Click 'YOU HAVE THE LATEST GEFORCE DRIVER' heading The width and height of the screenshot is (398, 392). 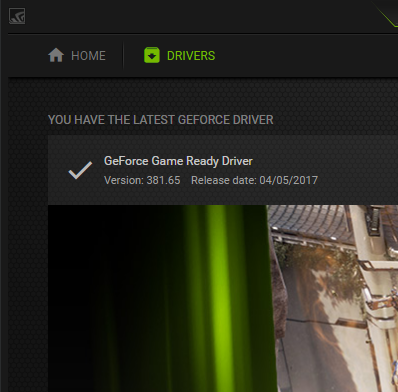coord(161,120)
